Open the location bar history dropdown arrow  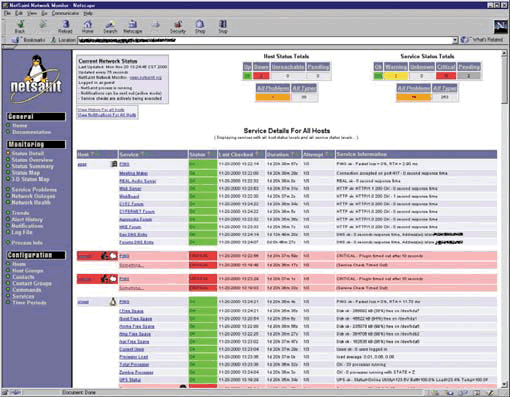coord(455,40)
